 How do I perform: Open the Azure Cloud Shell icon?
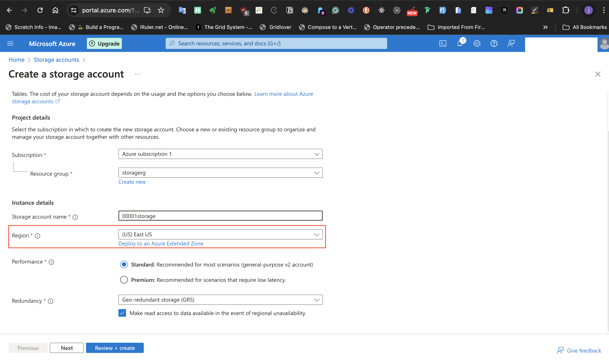pos(443,43)
